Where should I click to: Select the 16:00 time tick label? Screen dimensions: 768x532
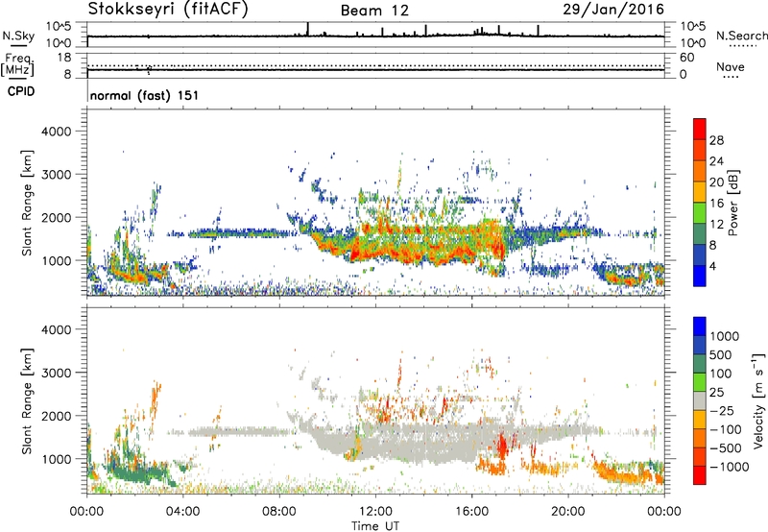(x=471, y=512)
